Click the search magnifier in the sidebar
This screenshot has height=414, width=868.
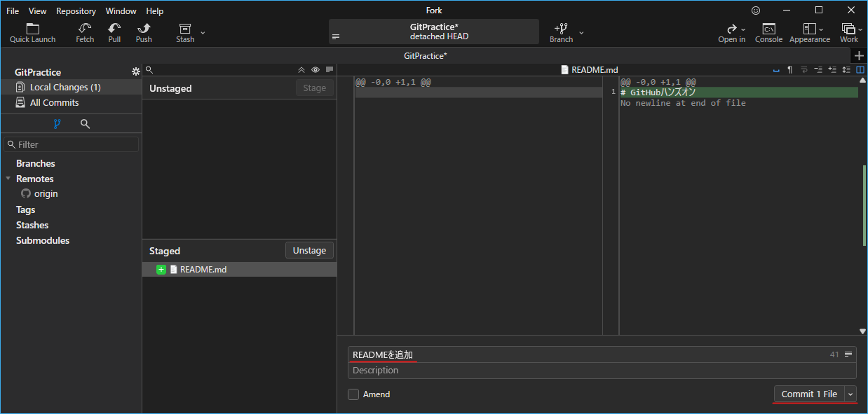[85, 124]
